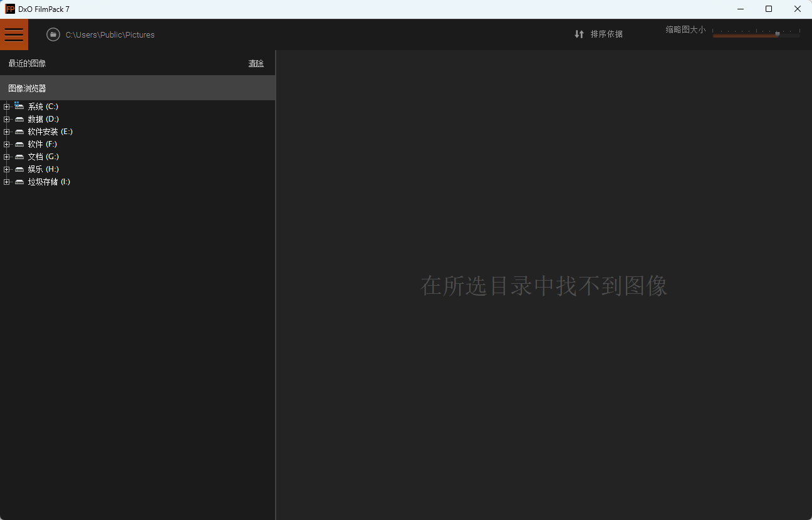
Task: Click the C:\Users\Public\Pictures path
Action: click(110, 35)
